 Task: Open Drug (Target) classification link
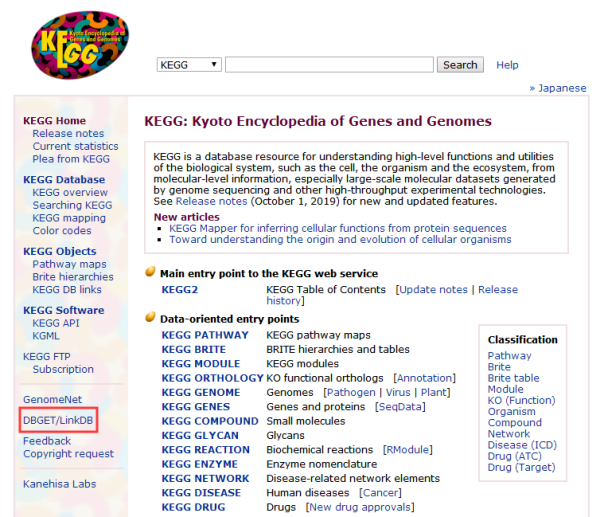pyautogui.click(x=521, y=468)
